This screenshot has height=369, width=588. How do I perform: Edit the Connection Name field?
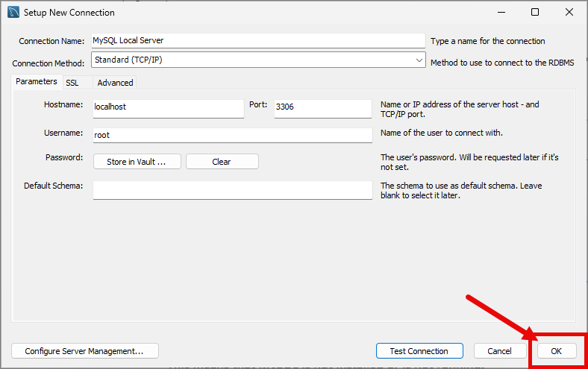258,40
